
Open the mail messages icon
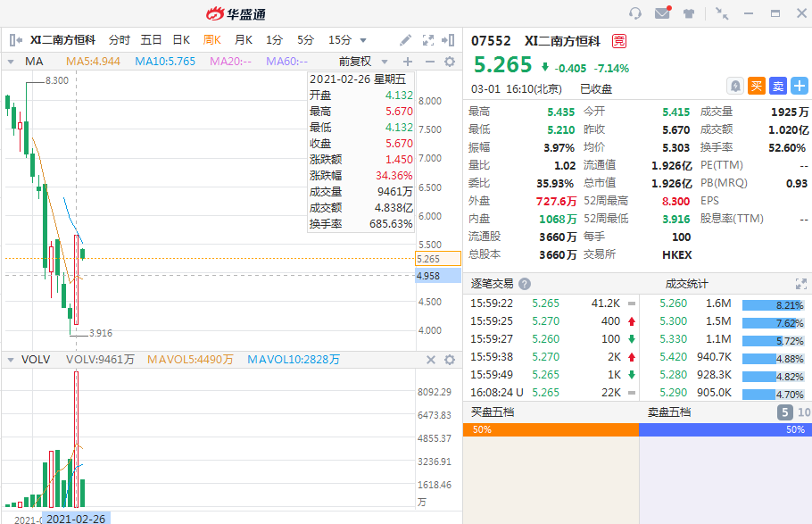click(662, 13)
